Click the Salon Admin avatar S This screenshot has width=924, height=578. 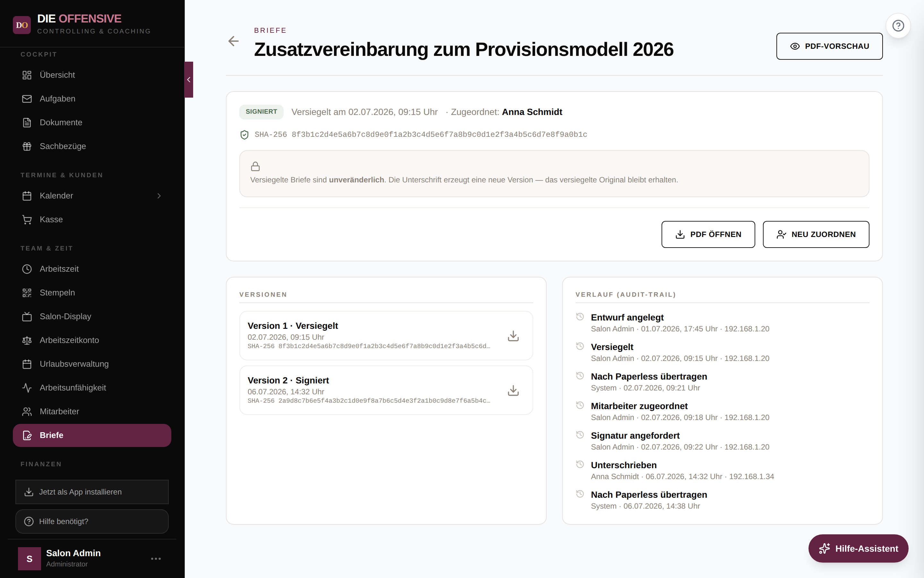[30, 558]
